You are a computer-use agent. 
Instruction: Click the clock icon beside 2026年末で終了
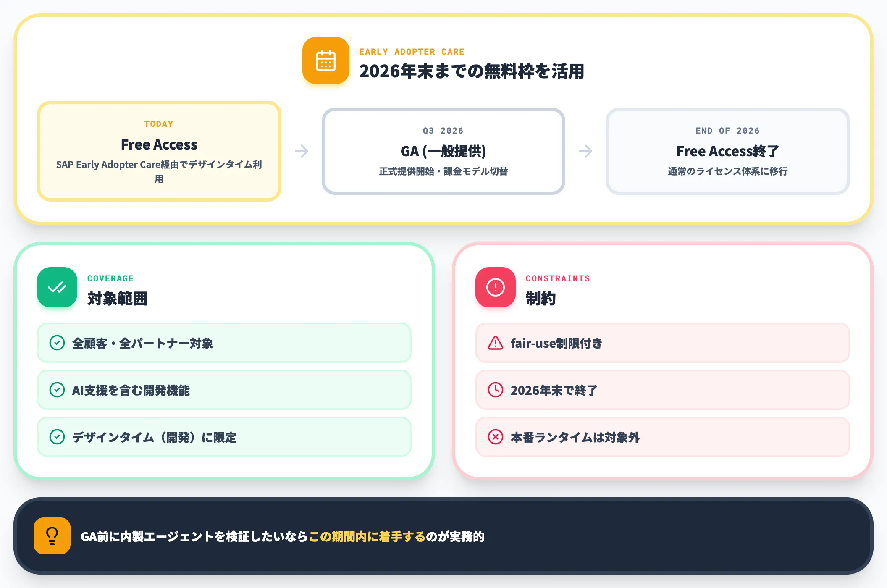coord(496,390)
